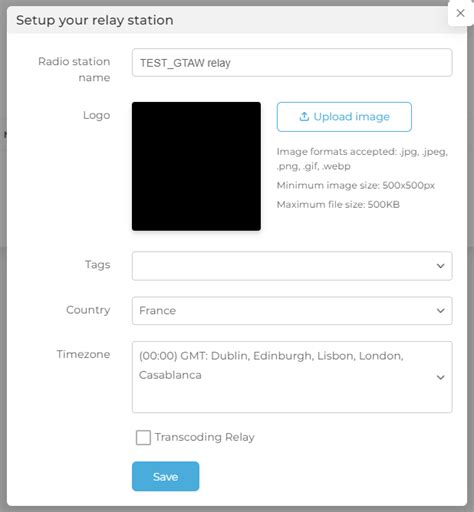Image resolution: width=474 pixels, height=512 pixels.
Task: Expand the Tags dropdown chevron
Action: [x=441, y=266]
